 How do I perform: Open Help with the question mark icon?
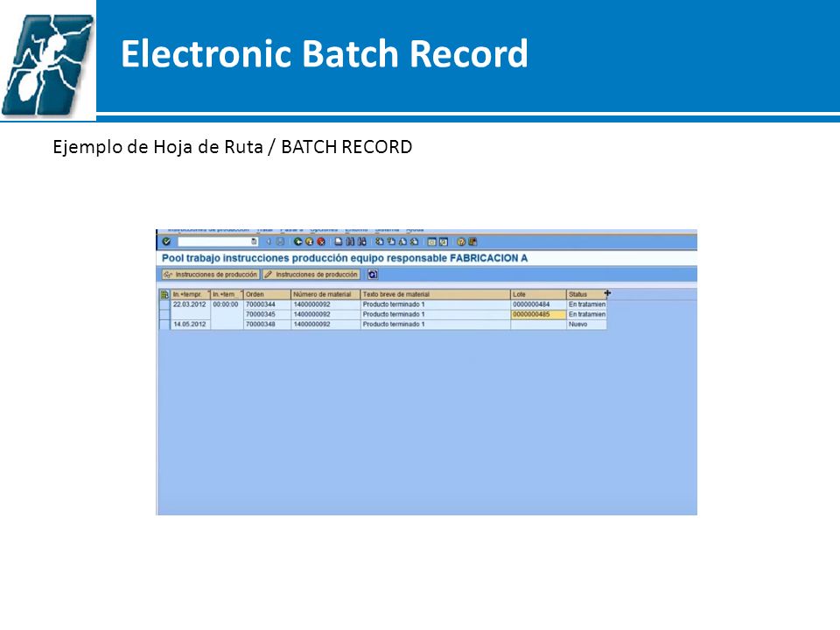click(x=461, y=241)
